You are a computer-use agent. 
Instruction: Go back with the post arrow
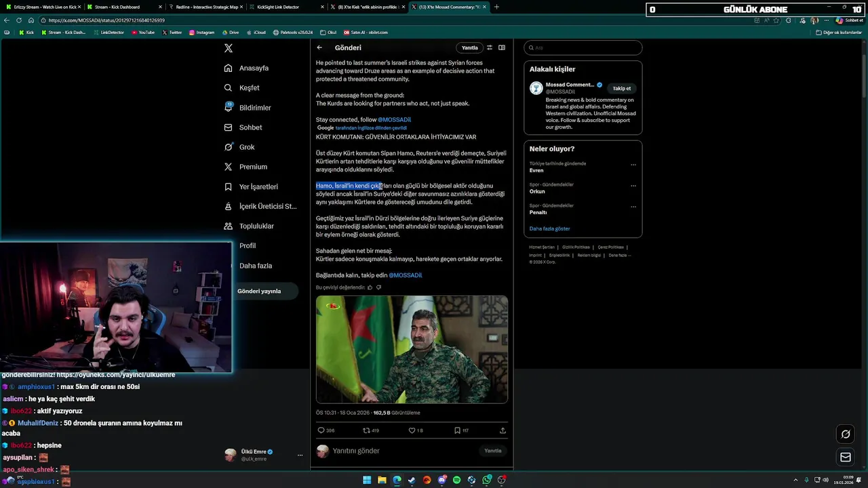[319, 47]
